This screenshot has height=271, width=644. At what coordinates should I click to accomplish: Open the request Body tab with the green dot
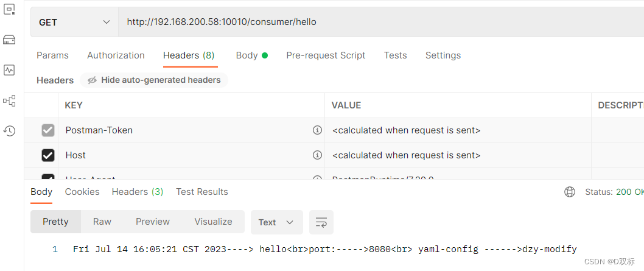(252, 55)
